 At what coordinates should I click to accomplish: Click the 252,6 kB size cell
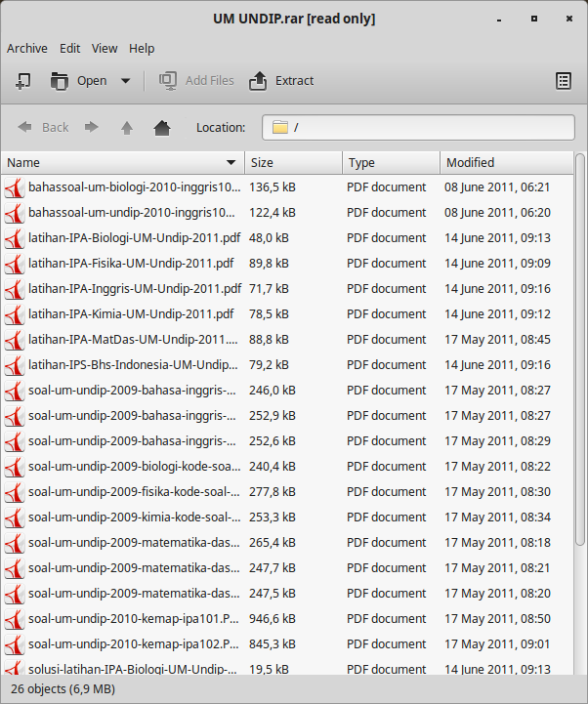[x=273, y=441]
